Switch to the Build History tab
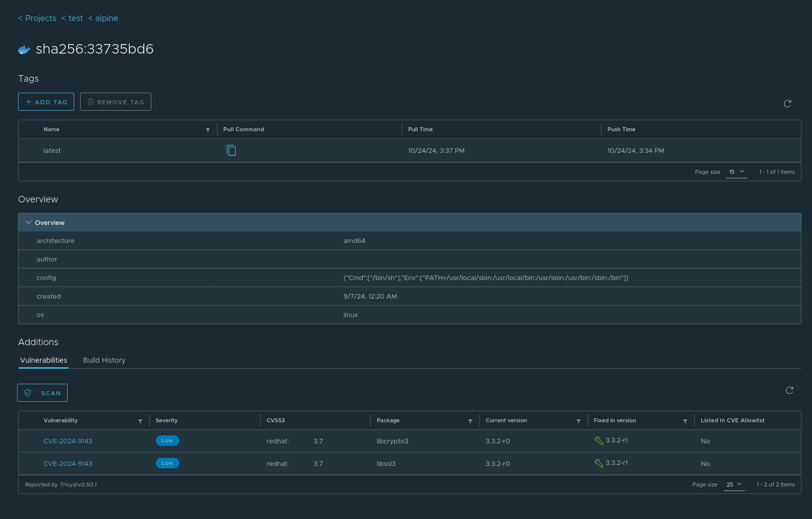The image size is (812, 519). pyautogui.click(x=104, y=360)
